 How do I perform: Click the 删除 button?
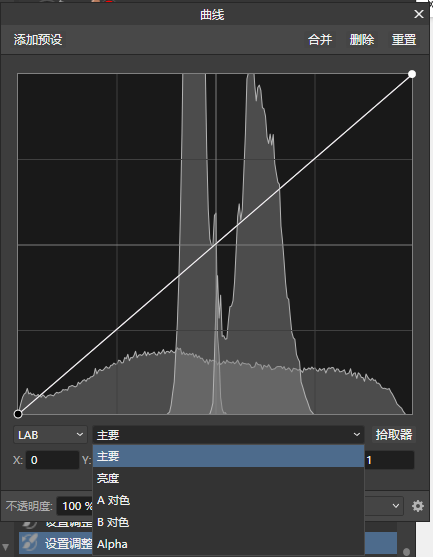pyautogui.click(x=362, y=39)
